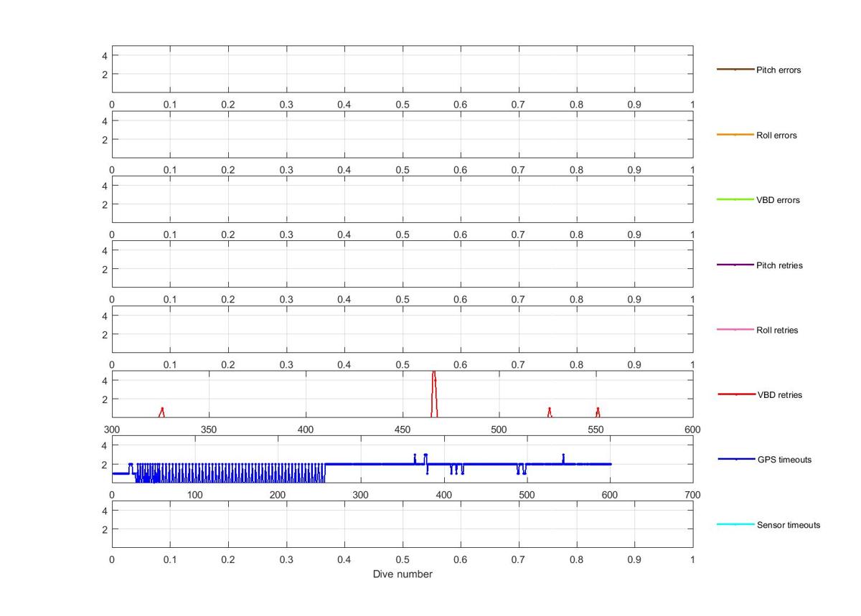This screenshot has height=616, width=861.
Task: Select the green VBD errors legend line
Action: pos(735,199)
